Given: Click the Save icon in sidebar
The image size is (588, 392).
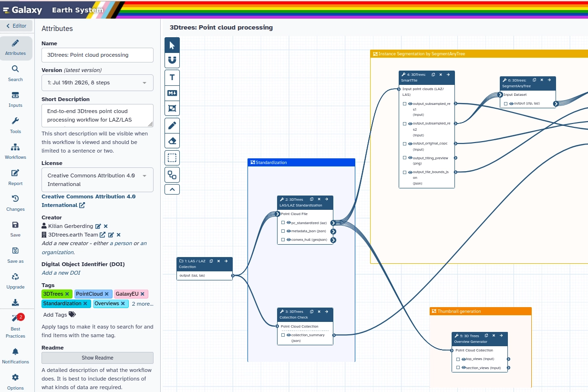Looking at the screenshot, I should (15, 229).
